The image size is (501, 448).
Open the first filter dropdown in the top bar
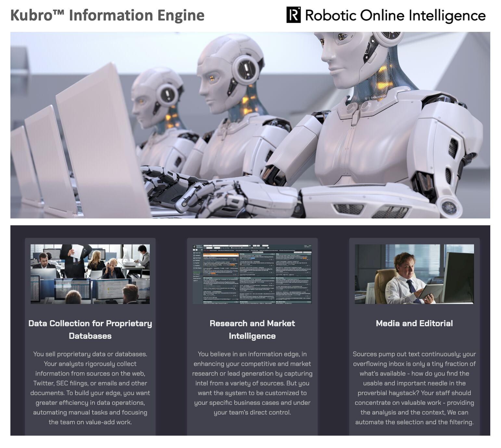(208, 246)
